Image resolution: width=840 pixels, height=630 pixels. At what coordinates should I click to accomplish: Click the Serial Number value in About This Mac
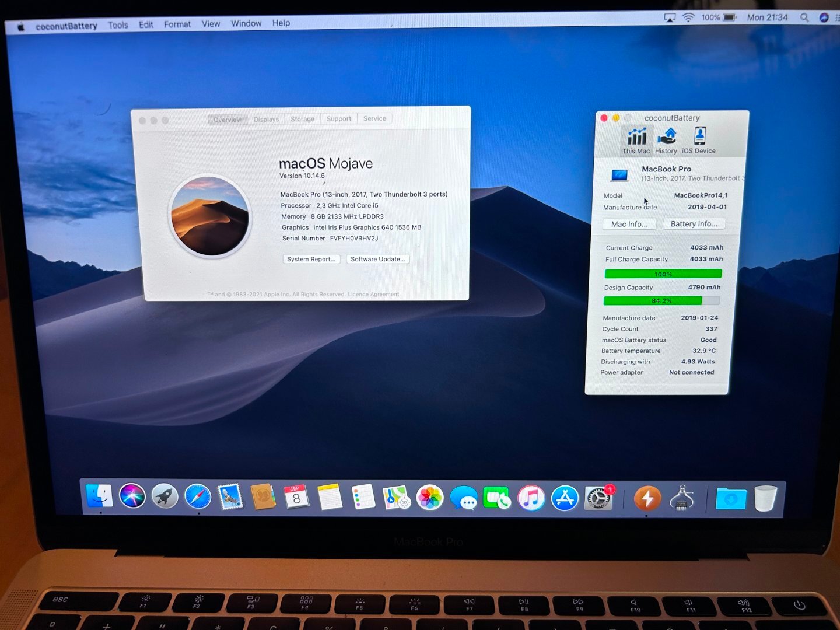pyautogui.click(x=354, y=238)
